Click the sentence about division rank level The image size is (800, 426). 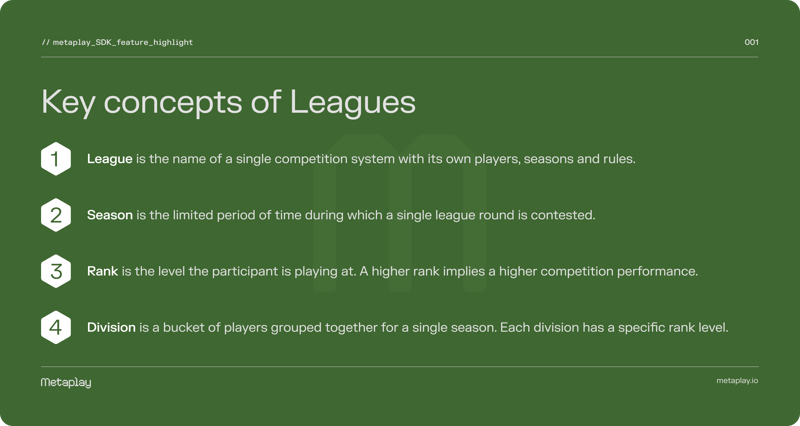coord(614,327)
